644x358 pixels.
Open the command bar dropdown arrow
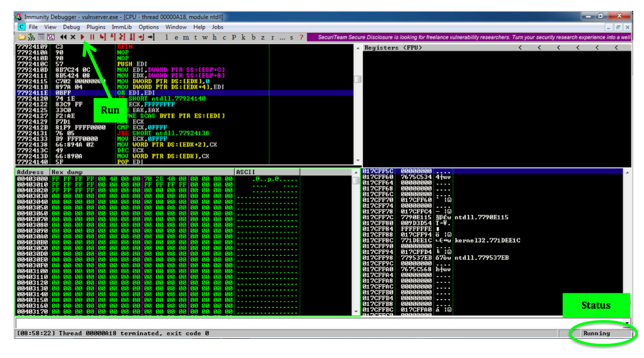click(x=627, y=323)
